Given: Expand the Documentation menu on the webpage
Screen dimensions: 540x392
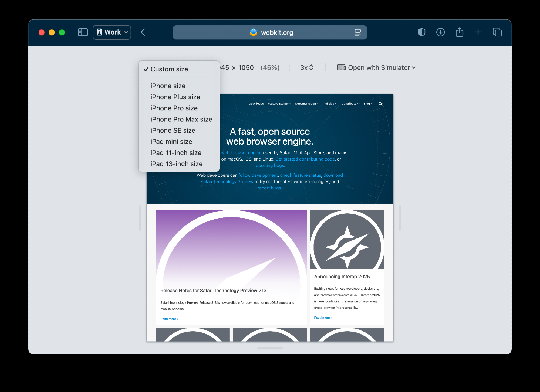Looking at the screenshot, I should point(307,104).
